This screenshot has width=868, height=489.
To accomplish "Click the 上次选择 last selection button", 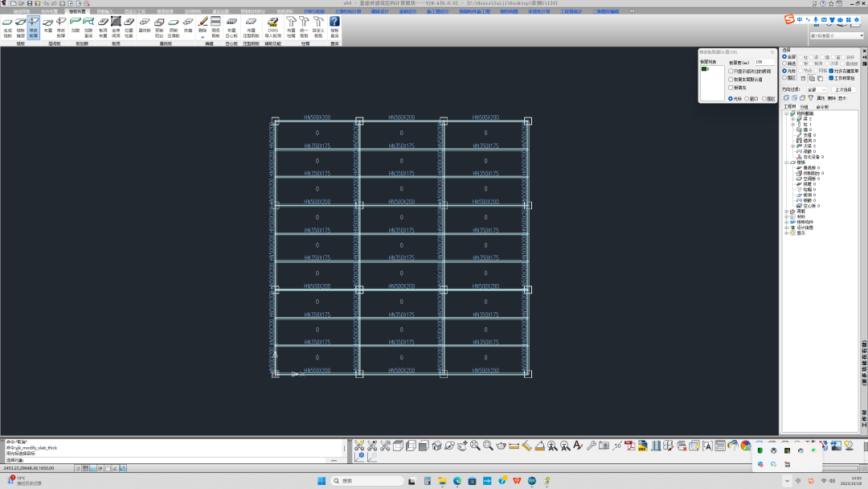I will click(843, 90).
